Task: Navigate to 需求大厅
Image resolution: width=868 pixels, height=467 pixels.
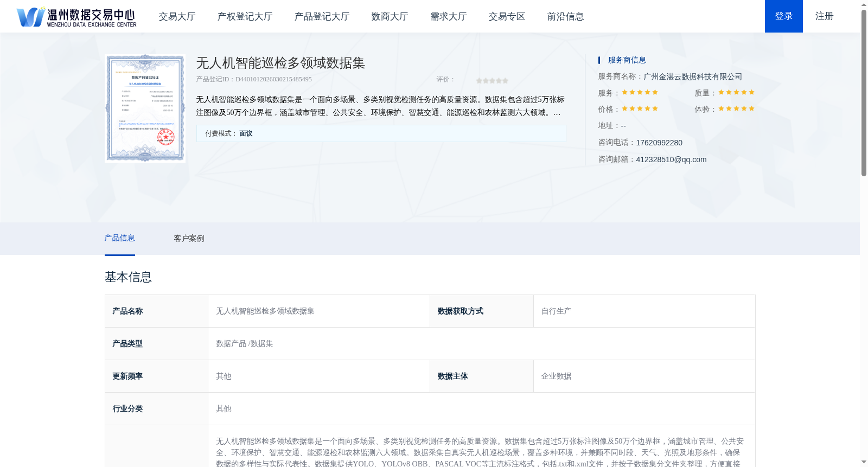Action: click(x=448, y=16)
